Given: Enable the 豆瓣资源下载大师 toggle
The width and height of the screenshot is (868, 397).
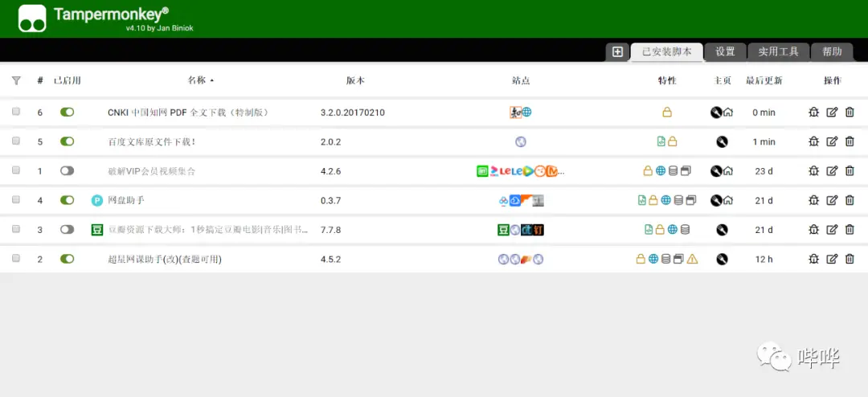Looking at the screenshot, I should point(67,229).
